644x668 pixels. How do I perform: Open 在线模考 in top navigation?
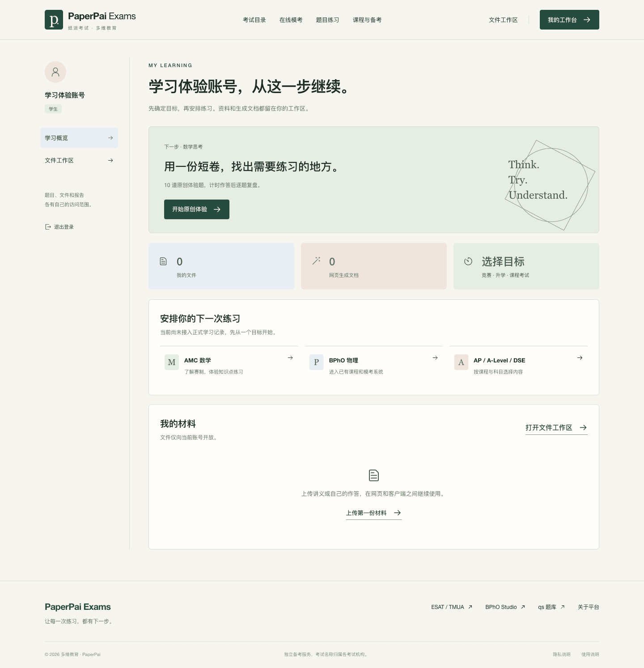(x=291, y=20)
